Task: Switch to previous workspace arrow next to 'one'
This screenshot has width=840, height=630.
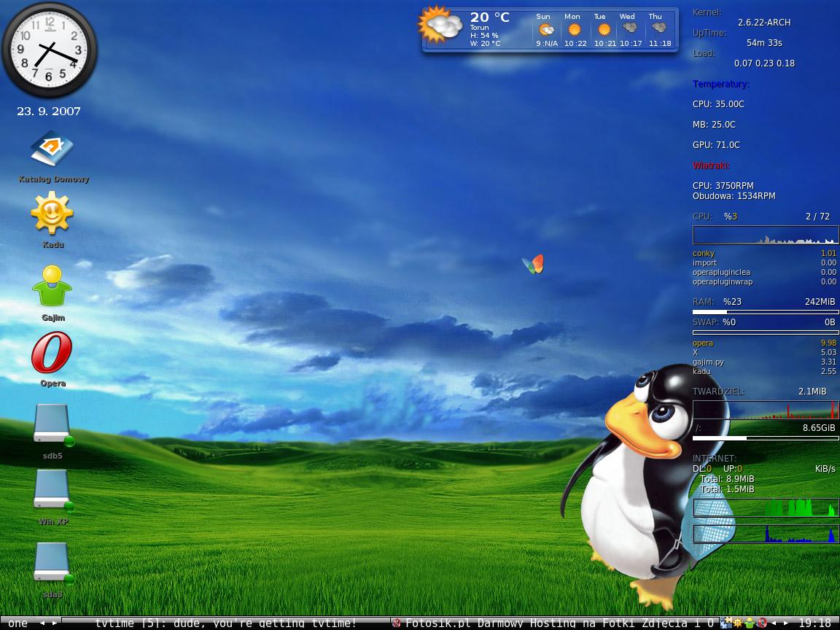Action: click(42, 623)
